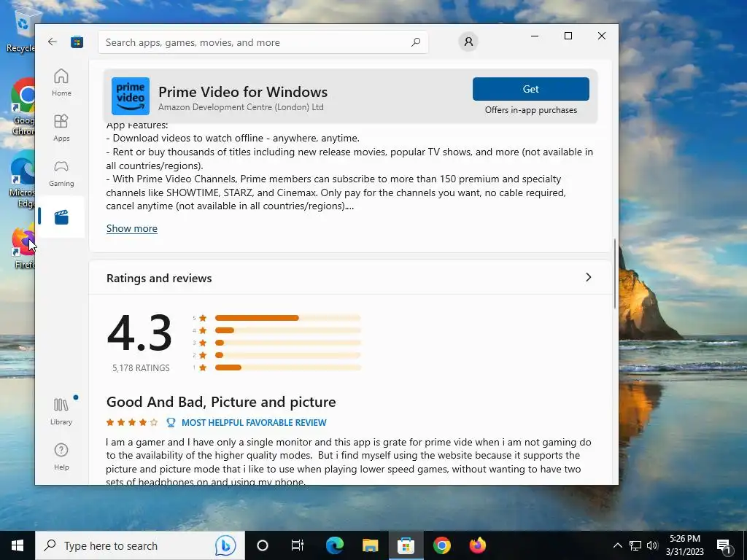The image size is (747, 560).
Task: Click the 4.3 overall rating number
Action: coord(139,333)
